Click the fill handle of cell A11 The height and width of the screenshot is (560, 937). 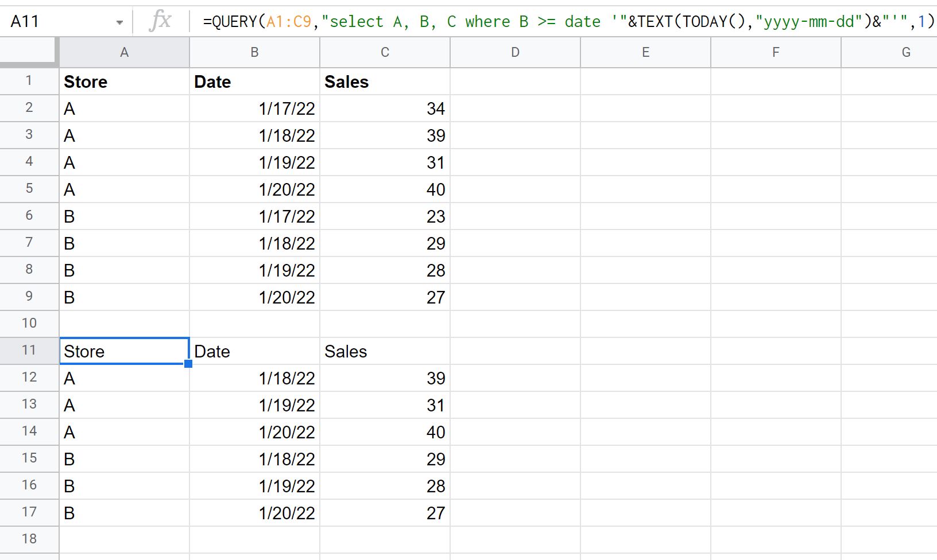tap(188, 364)
